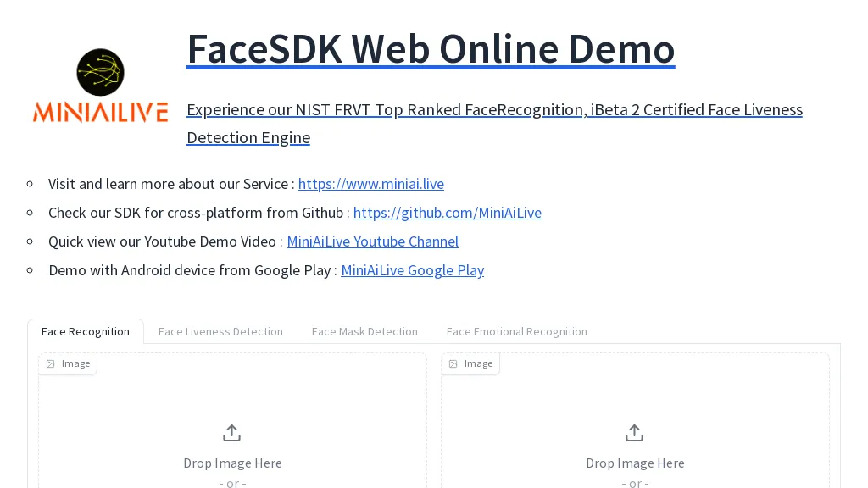The image size is (868, 488).
Task: Click the 'Image' label text on left panel
Action: click(75, 363)
